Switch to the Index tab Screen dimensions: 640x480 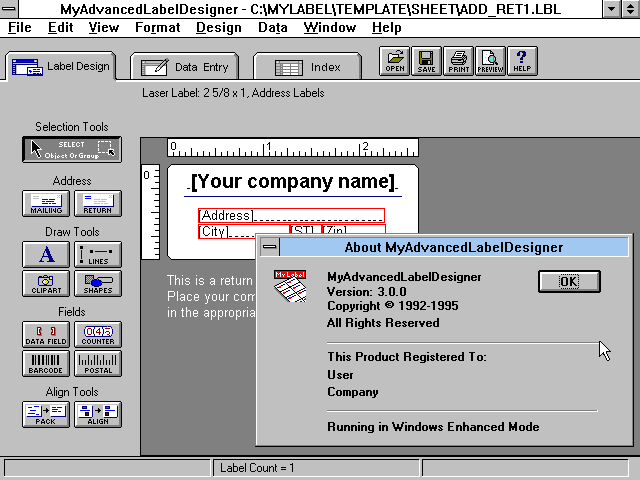pos(307,67)
